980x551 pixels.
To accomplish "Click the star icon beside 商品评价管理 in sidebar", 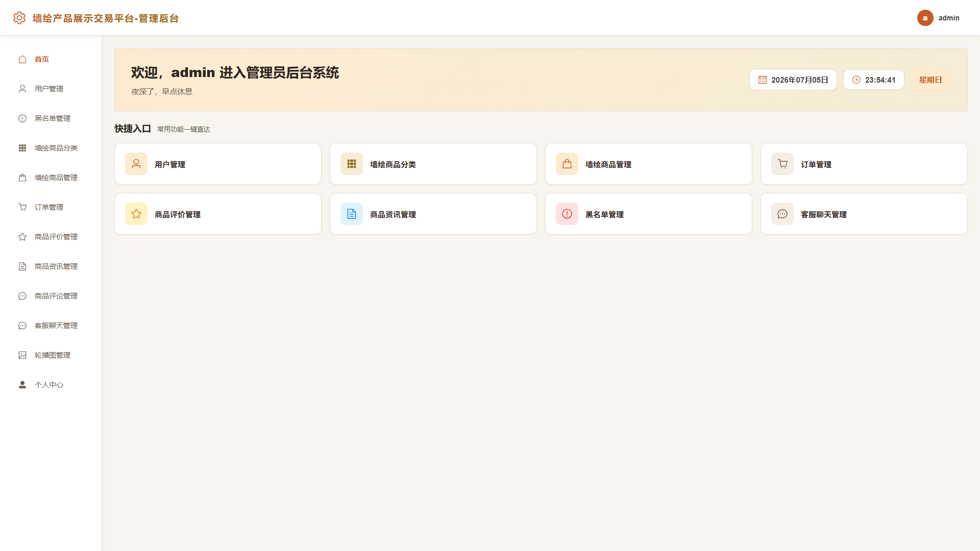I will point(22,237).
